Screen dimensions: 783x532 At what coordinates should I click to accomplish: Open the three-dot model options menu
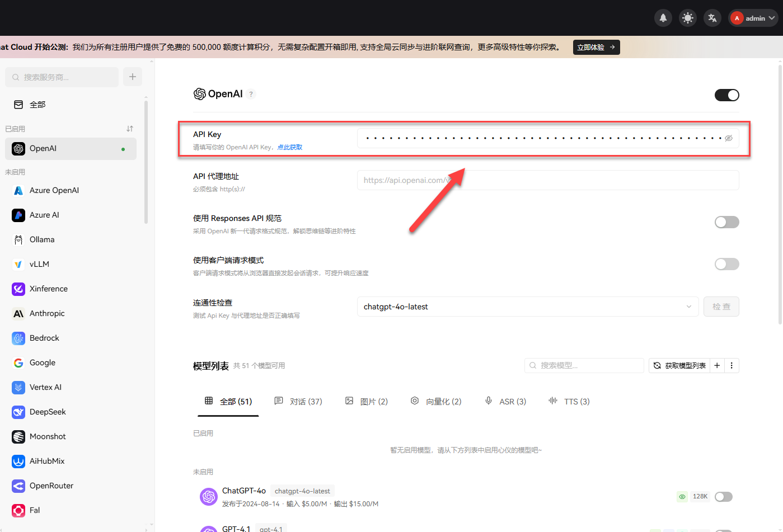pyautogui.click(x=732, y=365)
